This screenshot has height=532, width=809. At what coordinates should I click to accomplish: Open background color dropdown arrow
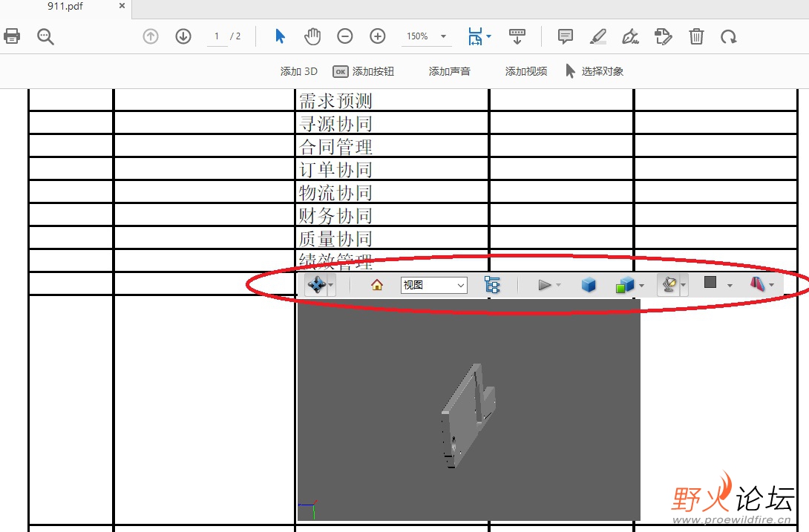[x=730, y=286]
